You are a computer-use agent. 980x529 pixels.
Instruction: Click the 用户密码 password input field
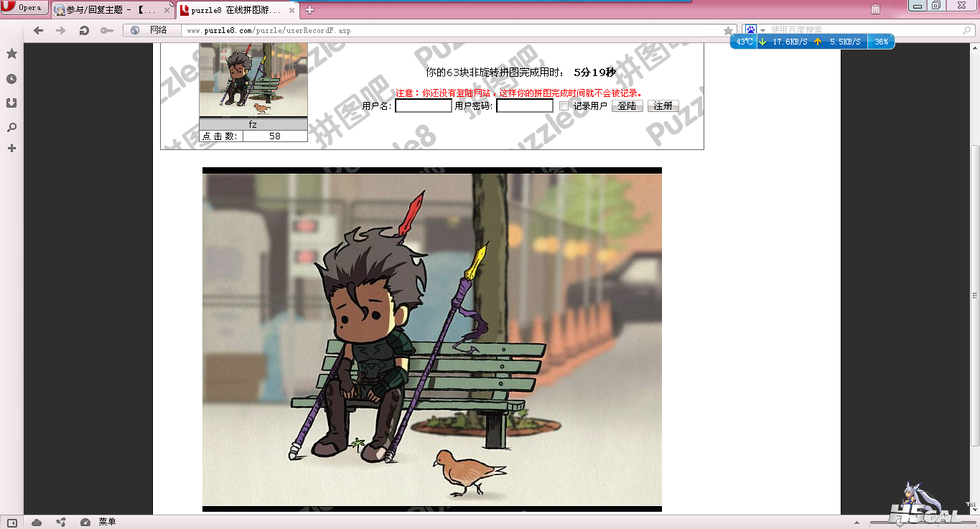(525, 106)
